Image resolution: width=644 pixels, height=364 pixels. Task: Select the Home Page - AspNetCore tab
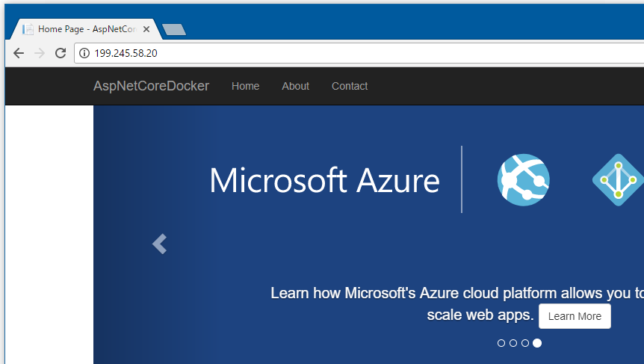[x=86, y=29]
